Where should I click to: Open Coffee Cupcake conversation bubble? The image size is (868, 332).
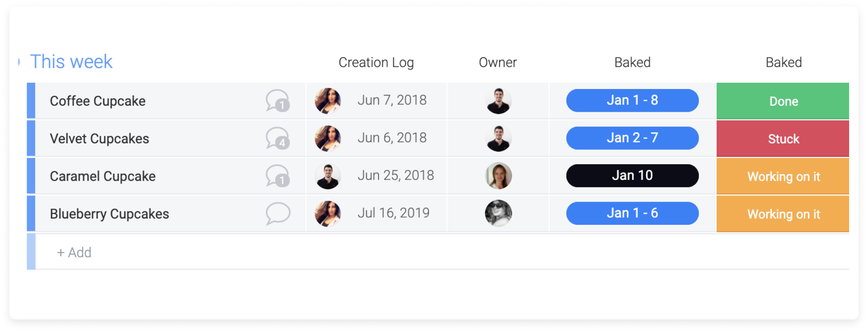pyautogui.click(x=278, y=101)
